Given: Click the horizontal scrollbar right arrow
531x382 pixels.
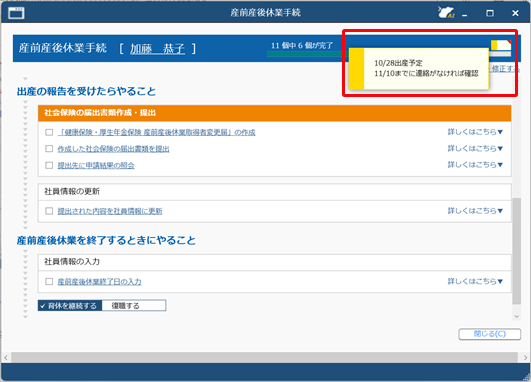Looking at the screenshot, I should (525, 358).
